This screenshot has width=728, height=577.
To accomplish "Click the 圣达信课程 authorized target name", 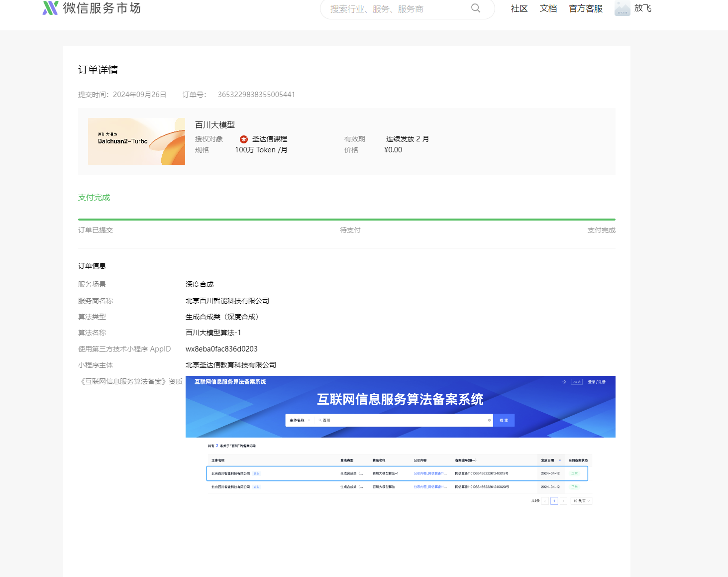I will [x=270, y=139].
